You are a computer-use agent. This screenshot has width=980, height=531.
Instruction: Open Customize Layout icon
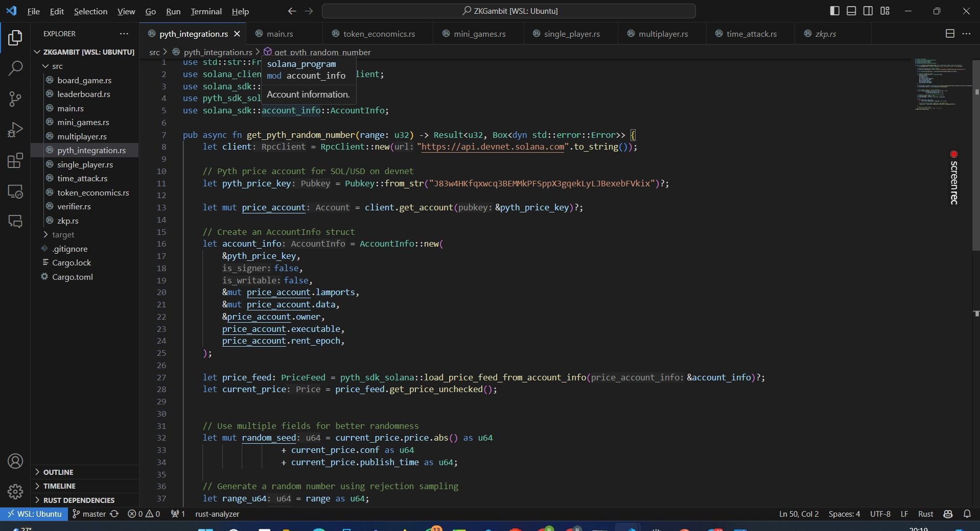click(885, 11)
